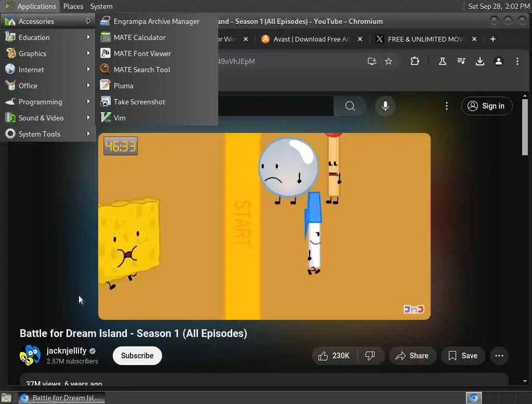Open media controls icon in toolbar
The width and height of the screenshot is (532, 404).
point(461,61)
